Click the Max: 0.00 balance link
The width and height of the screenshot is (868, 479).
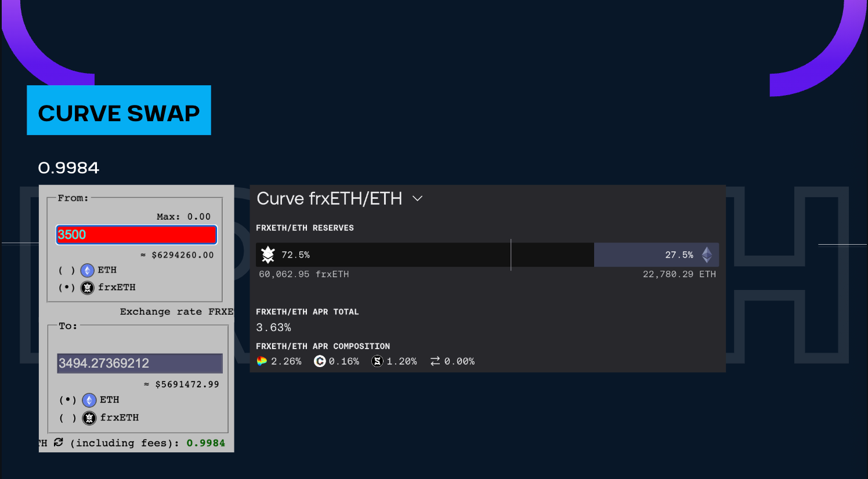pyautogui.click(x=183, y=217)
